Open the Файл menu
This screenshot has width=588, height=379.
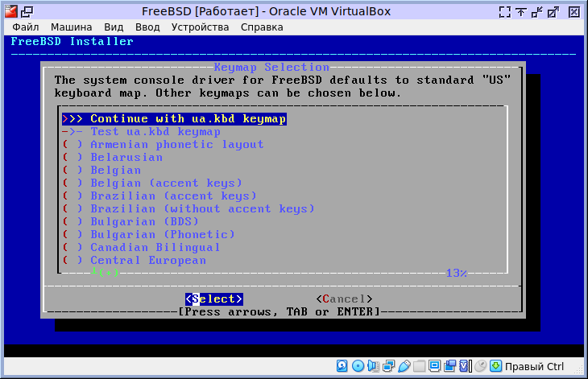26,27
